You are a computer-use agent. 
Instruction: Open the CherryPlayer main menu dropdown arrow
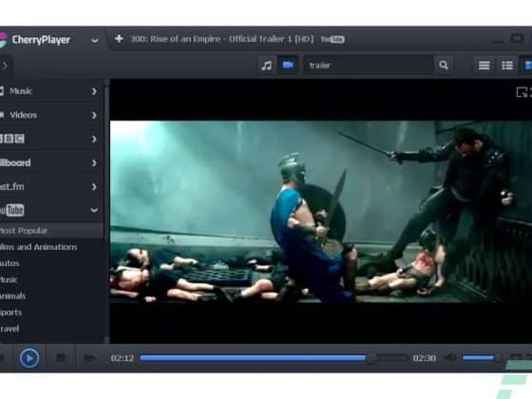[x=95, y=41]
